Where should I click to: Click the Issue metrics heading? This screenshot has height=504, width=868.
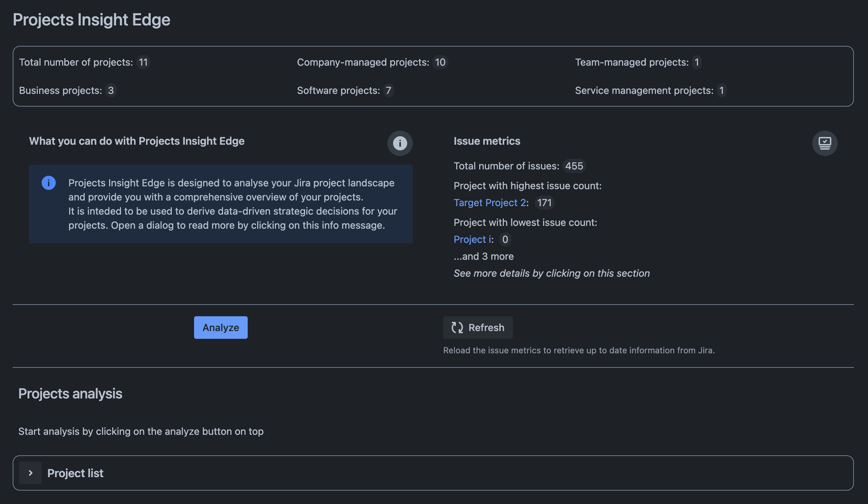point(487,141)
